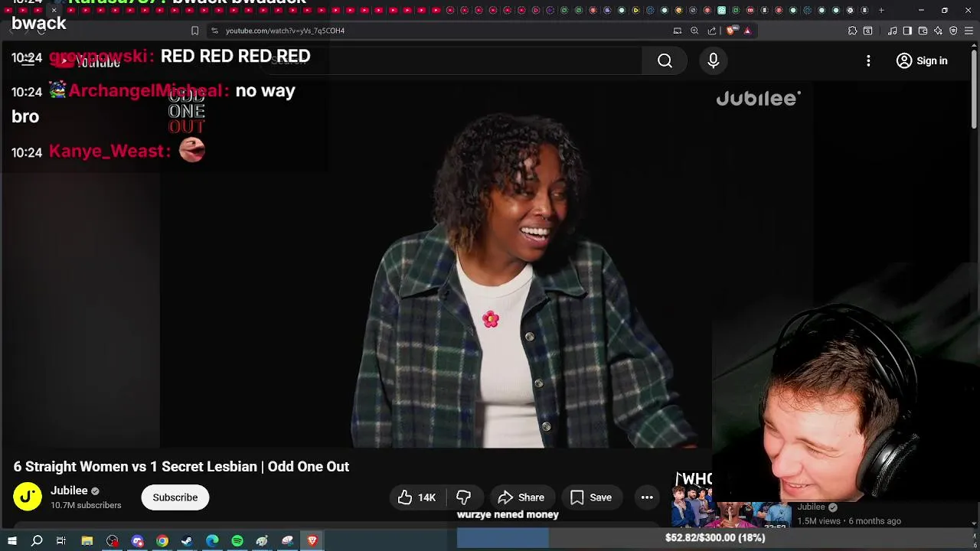Click the YouTube URL in the address bar
The height and width of the screenshot is (551, 980).
click(x=285, y=31)
